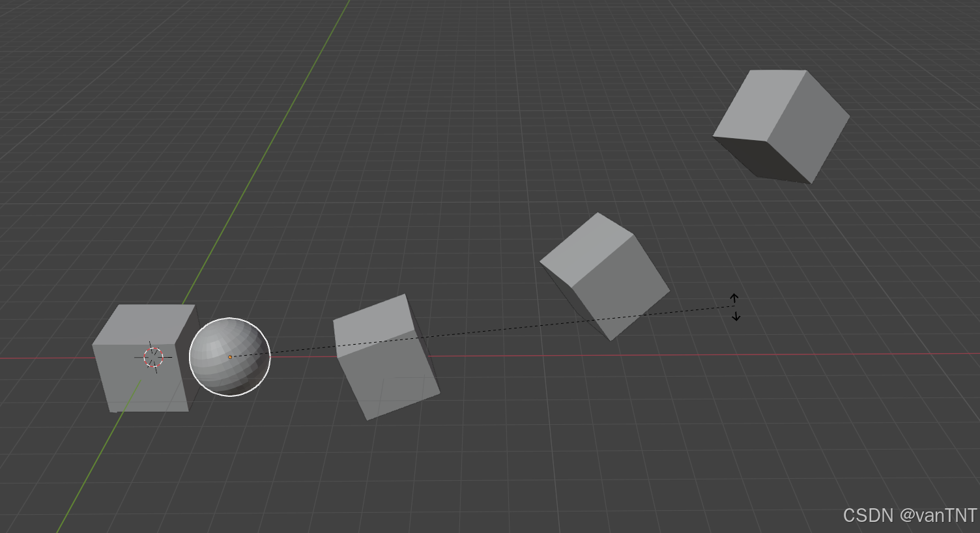Screen dimensions: 980x533
Task: Click the red-white 3D cursor
Action: pos(154,357)
